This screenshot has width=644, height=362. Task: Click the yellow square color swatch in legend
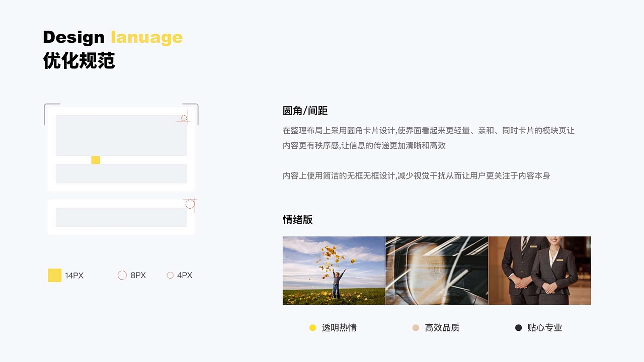(x=54, y=276)
